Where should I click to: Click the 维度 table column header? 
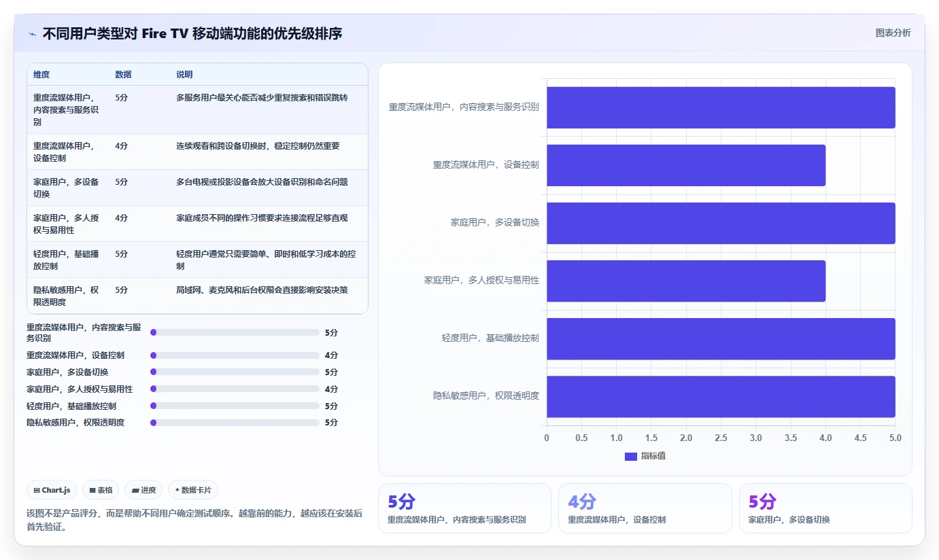(41, 75)
